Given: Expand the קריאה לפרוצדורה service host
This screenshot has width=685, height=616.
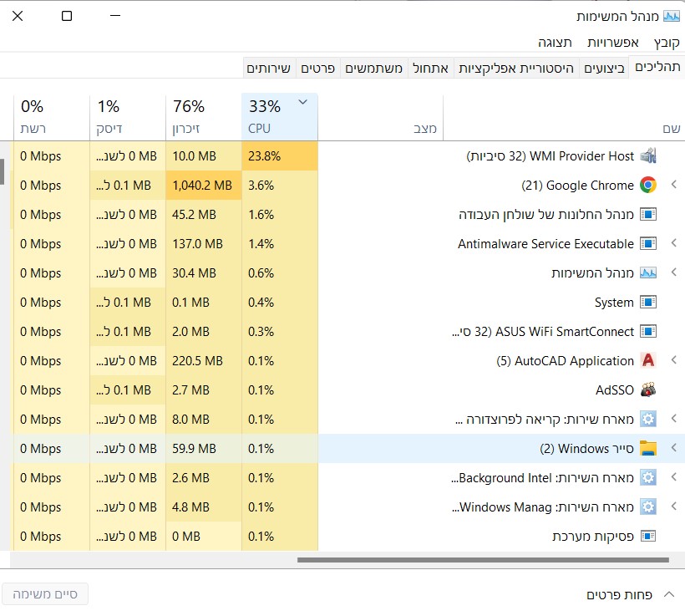Looking at the screenshot, I should tap(674, 419).
